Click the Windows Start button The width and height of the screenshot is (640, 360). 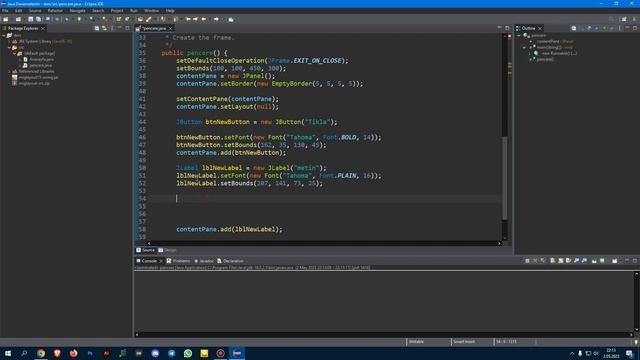click(x=8, y=353)
